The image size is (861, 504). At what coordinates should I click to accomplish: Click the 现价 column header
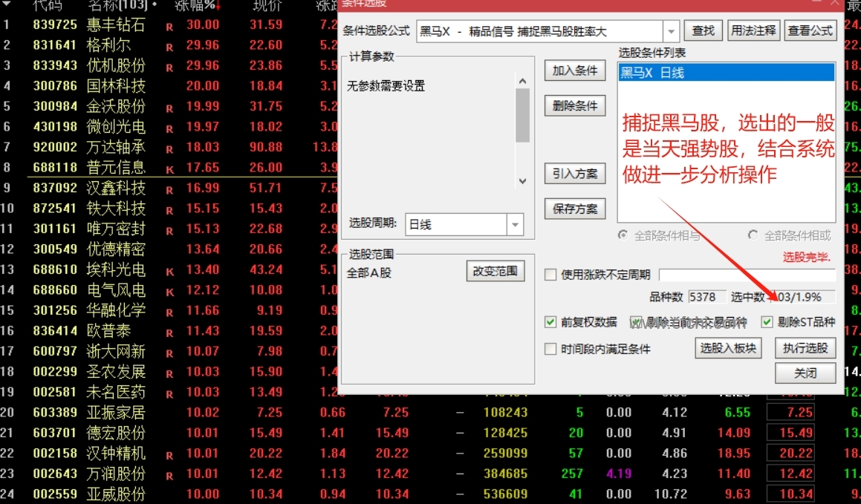tap(267, 6)
